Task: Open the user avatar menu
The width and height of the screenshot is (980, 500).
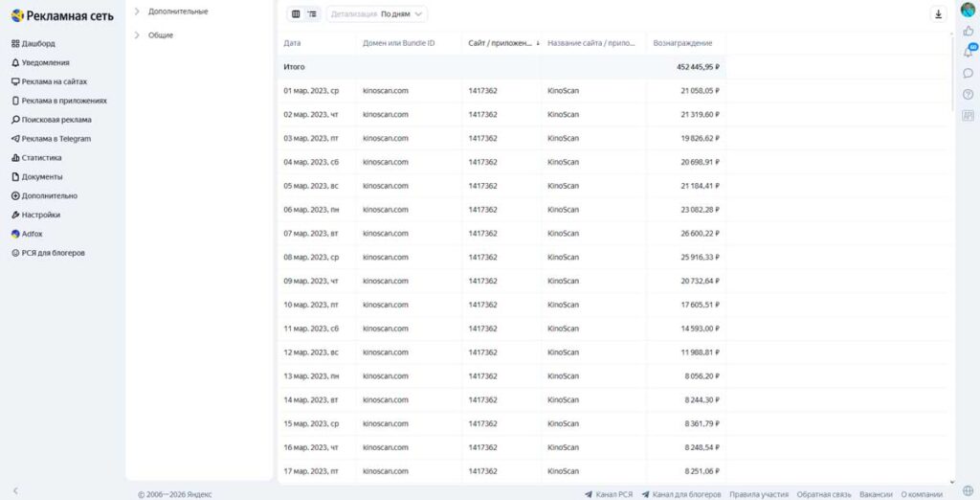Action: click(968, 10)
